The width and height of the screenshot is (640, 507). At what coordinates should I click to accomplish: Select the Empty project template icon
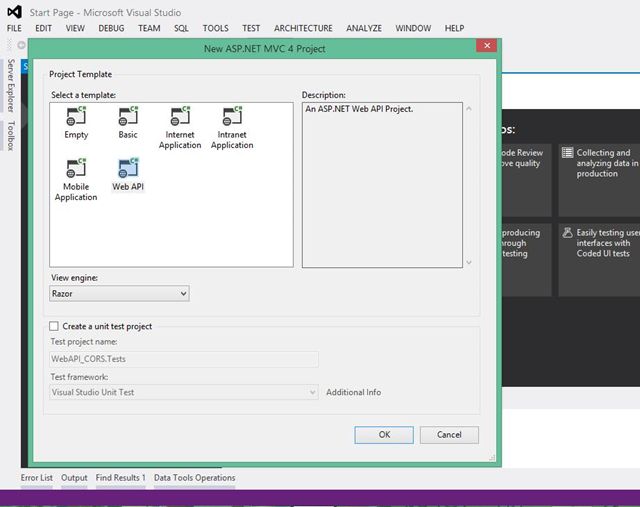[76, 116]
